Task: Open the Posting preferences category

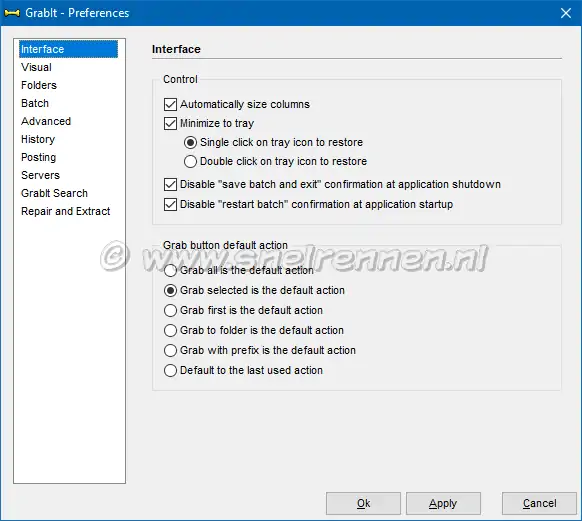Action: [39, 157]
